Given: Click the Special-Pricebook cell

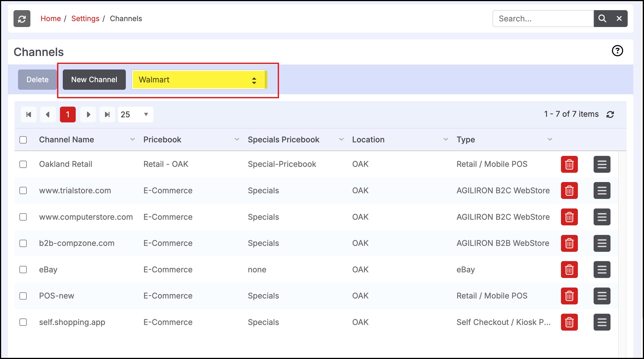Looking at the screenshot, I should (282, 164).
